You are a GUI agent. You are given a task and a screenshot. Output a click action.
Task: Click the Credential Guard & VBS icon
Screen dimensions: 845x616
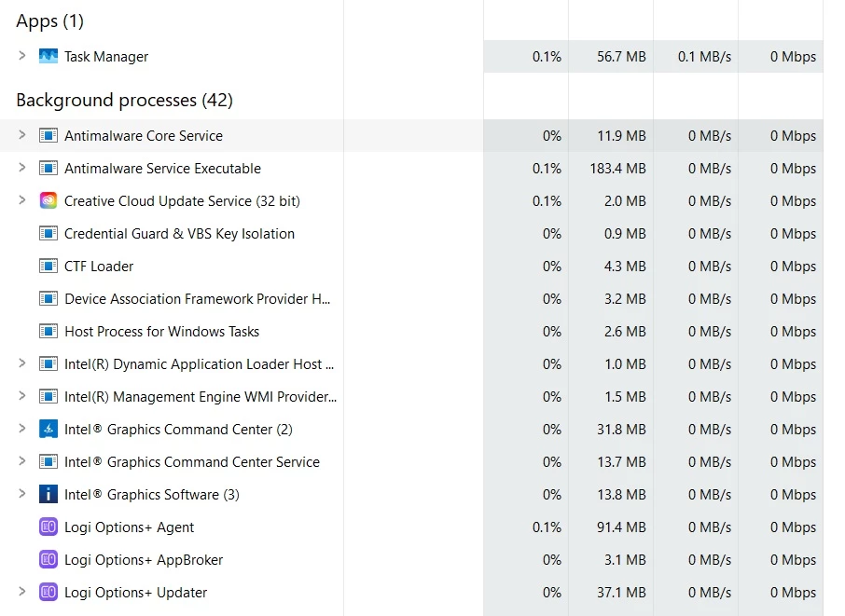tap(48, 233)
